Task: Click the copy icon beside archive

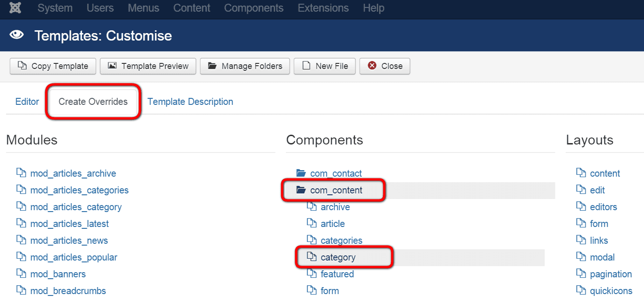Action: 312,206
